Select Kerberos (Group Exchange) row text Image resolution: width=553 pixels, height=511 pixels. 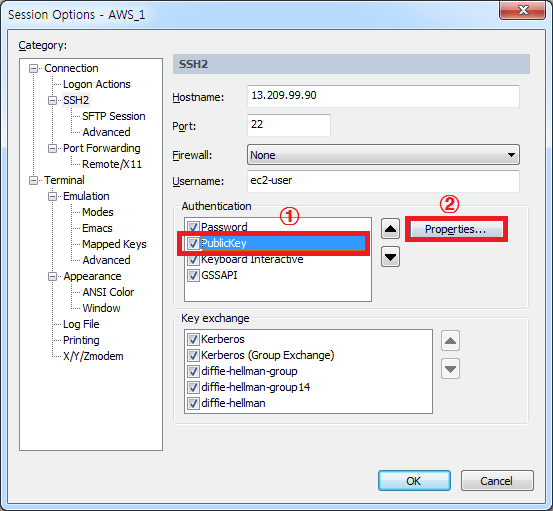tap(267, 355)
